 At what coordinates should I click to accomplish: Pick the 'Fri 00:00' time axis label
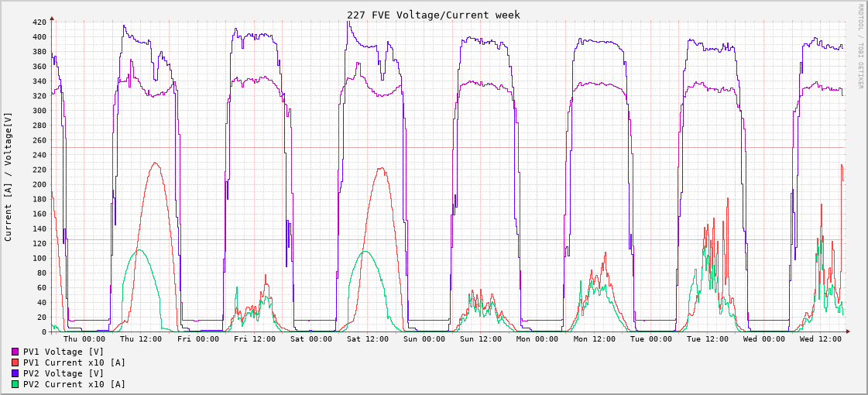[198, 339]
